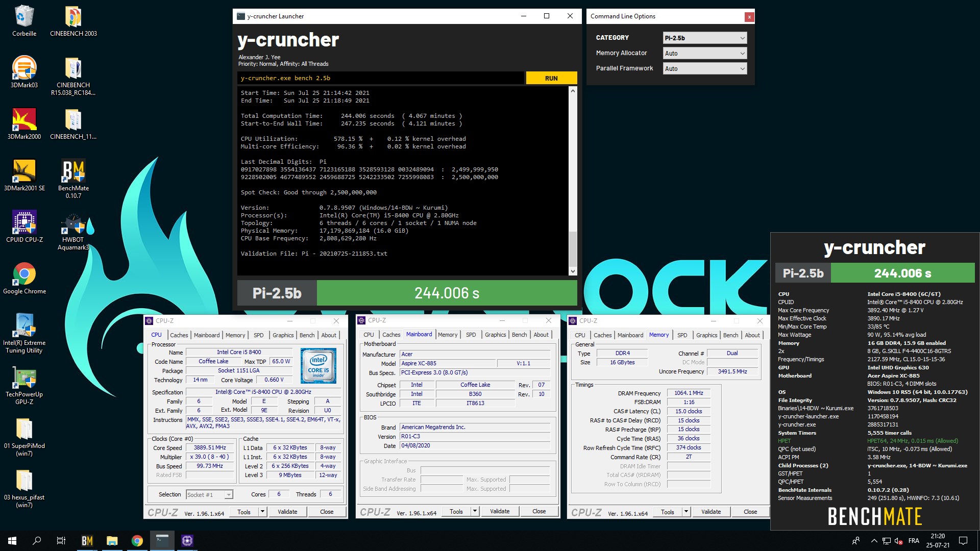Click the People icon in taskbar
The height and width of the screenshot is (551, 980).
point(856,541)
